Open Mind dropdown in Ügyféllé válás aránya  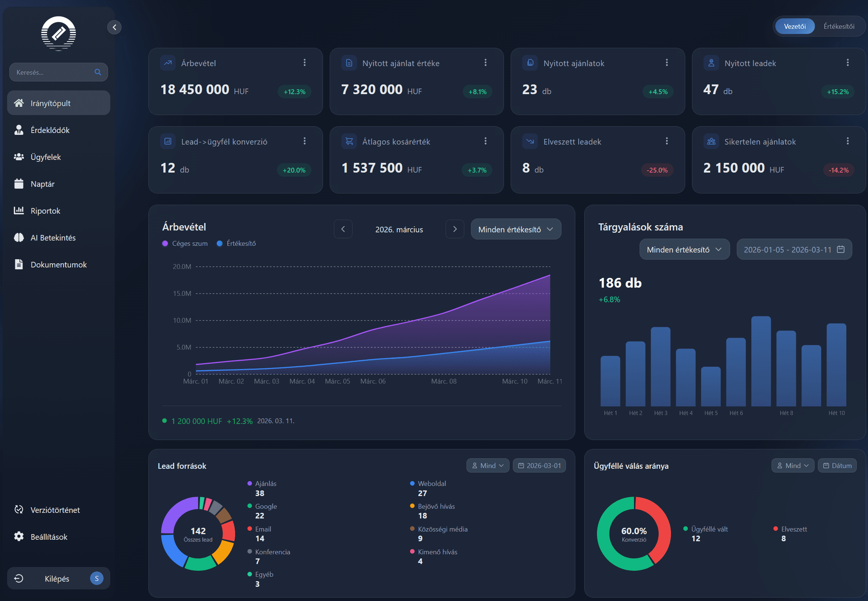[792, 465]
